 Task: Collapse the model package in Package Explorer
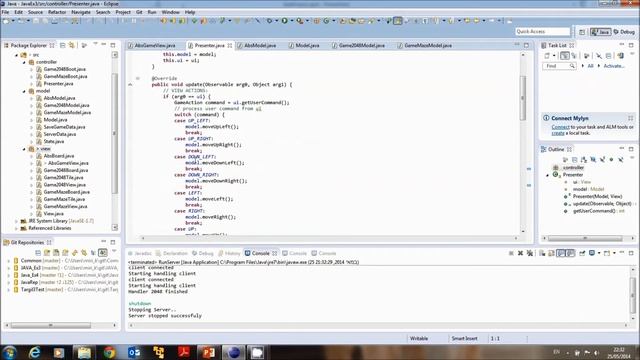(24, 91)
